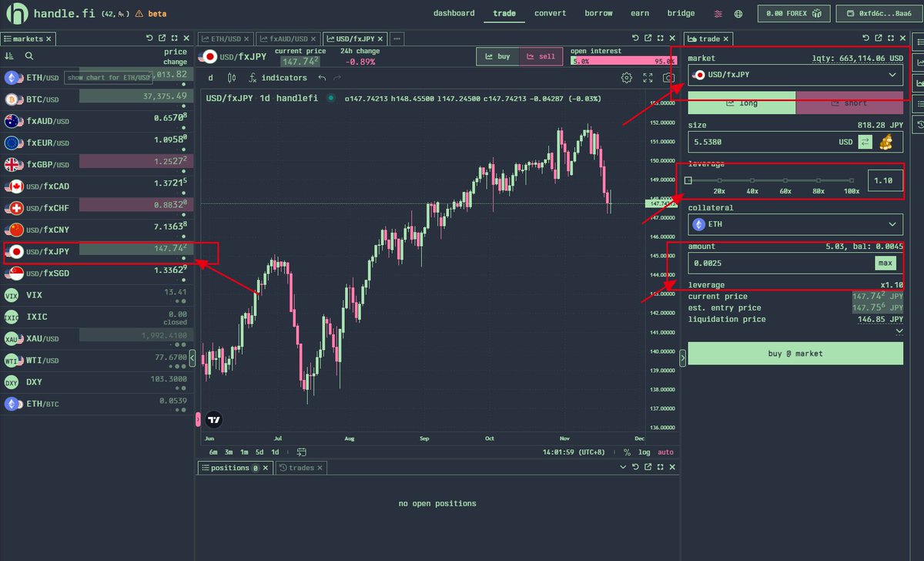Open the bridge page
Screen dimensions: 924x561
coord(681,13)
